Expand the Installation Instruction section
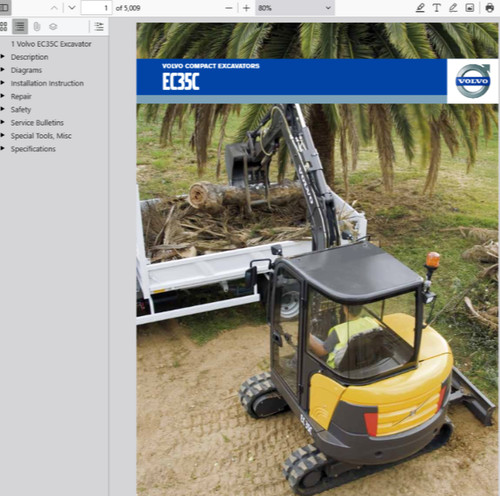The image size is (500, 496). (x=3, y=83)
